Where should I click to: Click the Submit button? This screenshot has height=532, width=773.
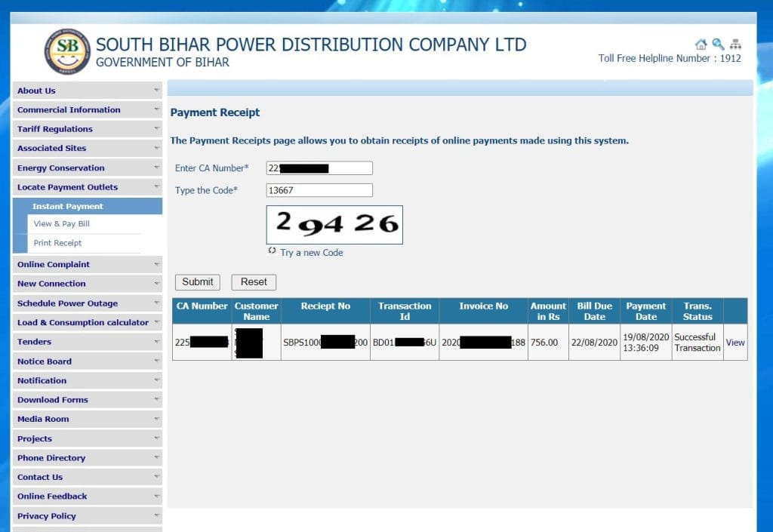pyautogui.click(x=197, y=281)
